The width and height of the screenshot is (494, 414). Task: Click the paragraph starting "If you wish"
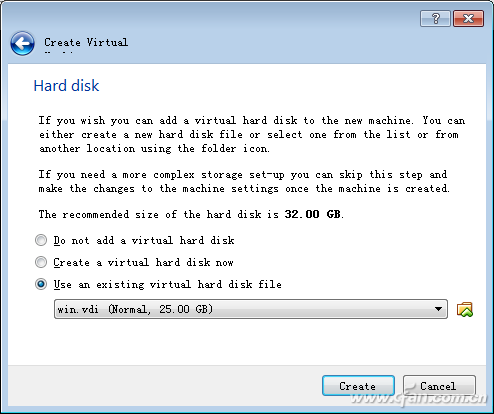(x=252, y=134)
